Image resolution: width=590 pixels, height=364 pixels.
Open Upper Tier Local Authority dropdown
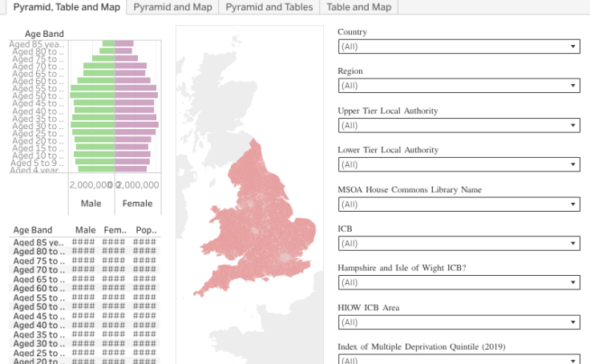click(x=458, y=125)
